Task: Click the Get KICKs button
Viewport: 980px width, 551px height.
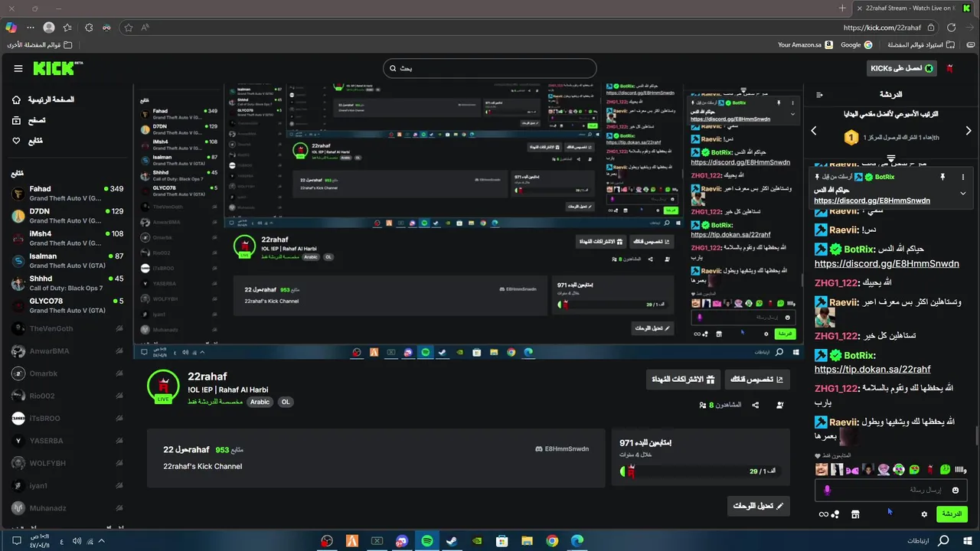Action: tap(902, 68)
